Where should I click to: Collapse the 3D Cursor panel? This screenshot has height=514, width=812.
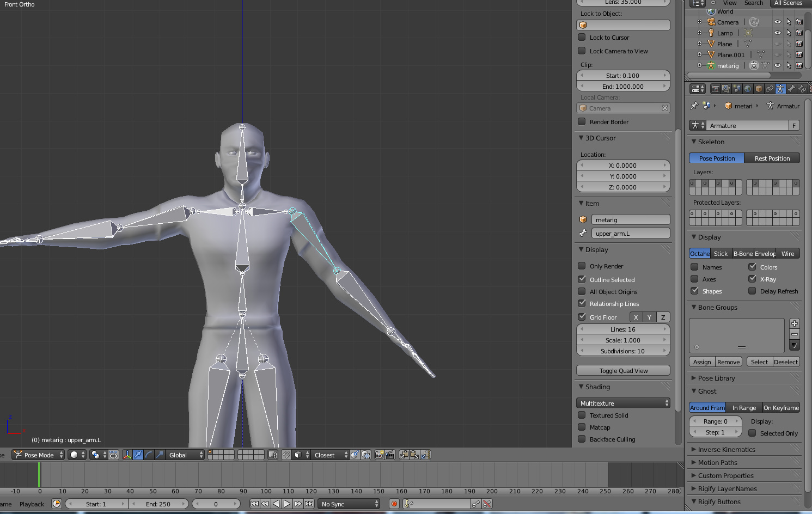tap(581, 138)
